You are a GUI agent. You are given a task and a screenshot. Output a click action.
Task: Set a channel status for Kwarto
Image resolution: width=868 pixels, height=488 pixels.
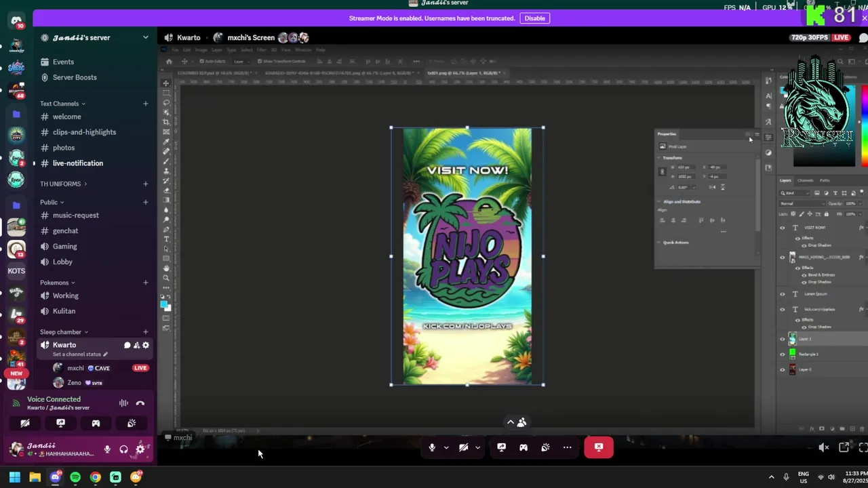(x=80, y=354)
